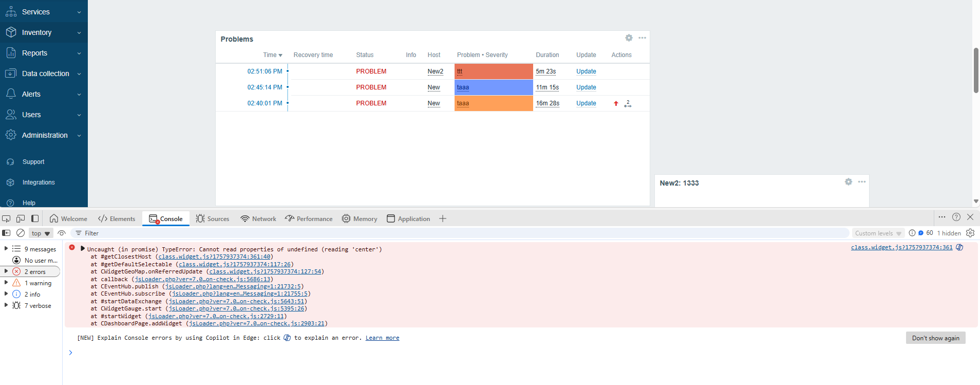The width and height of the screenshot is (980, 385).
Task: Open the Data collection sidebar icon
Action: [11, 74]
